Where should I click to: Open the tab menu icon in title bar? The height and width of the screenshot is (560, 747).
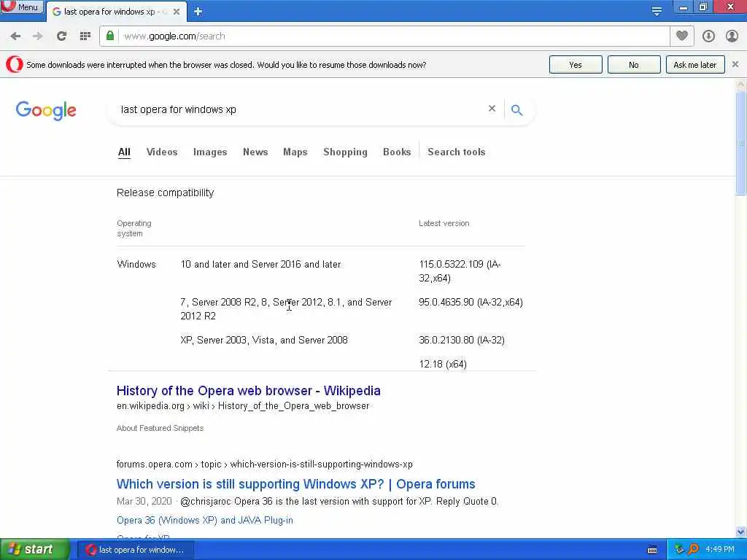pos(657,11)
